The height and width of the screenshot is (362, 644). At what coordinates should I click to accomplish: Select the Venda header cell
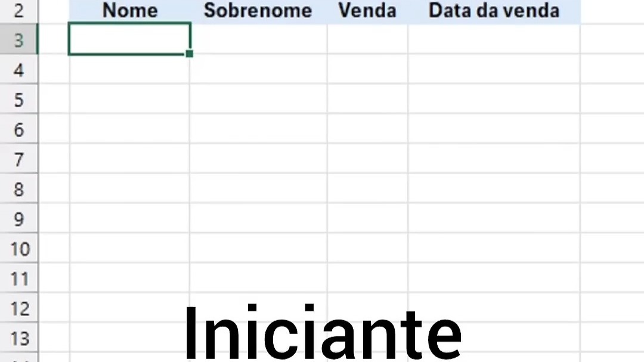[x=367, y=11]
